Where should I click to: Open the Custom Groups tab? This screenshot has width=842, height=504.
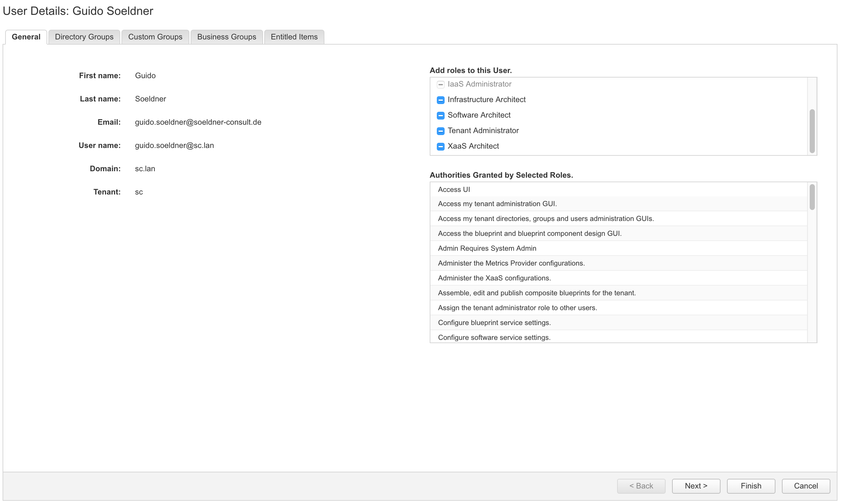155,37
